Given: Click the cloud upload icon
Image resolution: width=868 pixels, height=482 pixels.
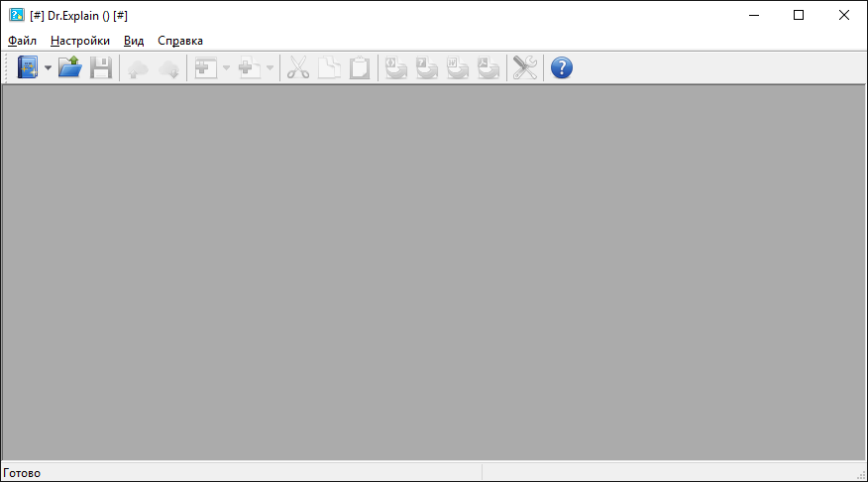Looking at the screenshot, I should [x=138, y=68].
